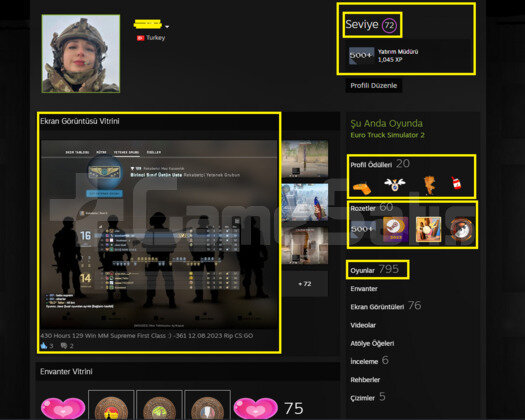Open the screenshot comments bubble icon
The height and width of the screenshot is (420, 525).
point(64,346)
